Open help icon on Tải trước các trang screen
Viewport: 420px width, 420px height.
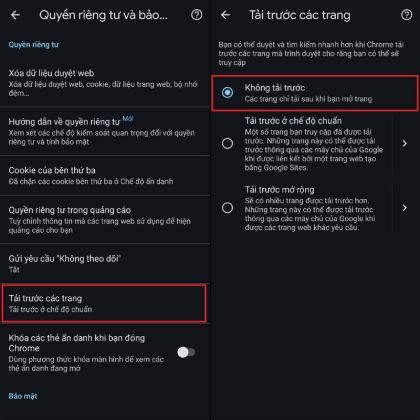(406, 15)
